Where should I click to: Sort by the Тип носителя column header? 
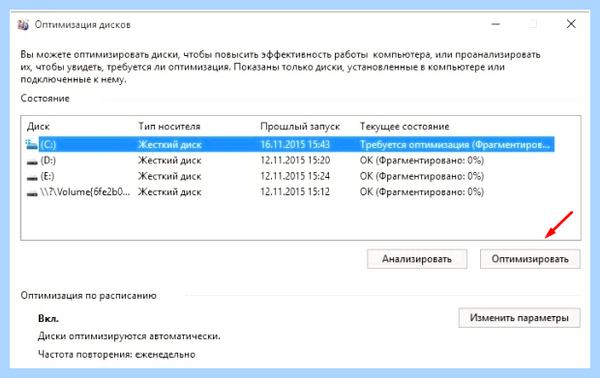169,127
